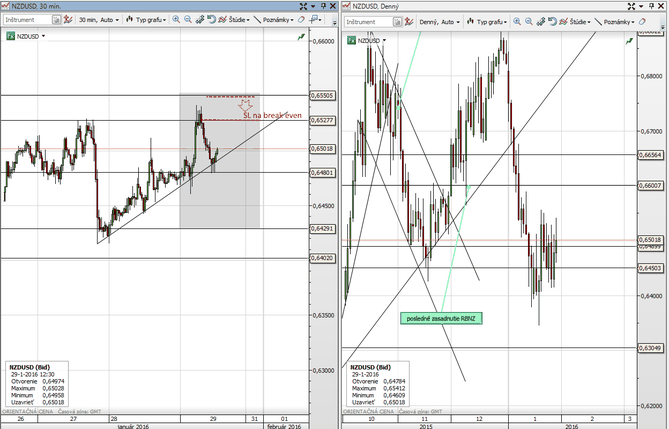The width and height of the screenshot is (669, 429).
Task: Click the 0,65018 current price label in 30 min chart
Action: click(x=323, y=149)
